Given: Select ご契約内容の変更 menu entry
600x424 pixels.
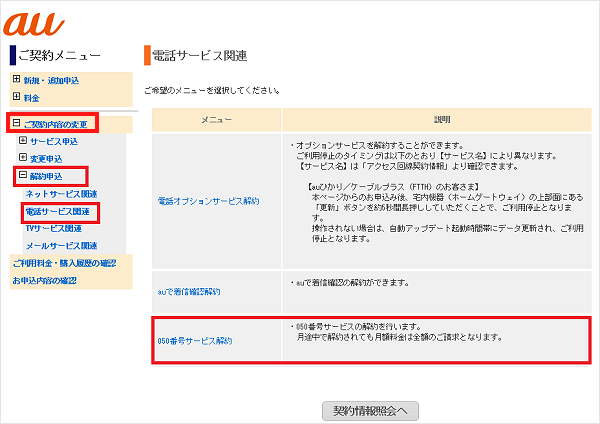Looking at the screenshot, I should pyautogui.click(x=57, y=124).
